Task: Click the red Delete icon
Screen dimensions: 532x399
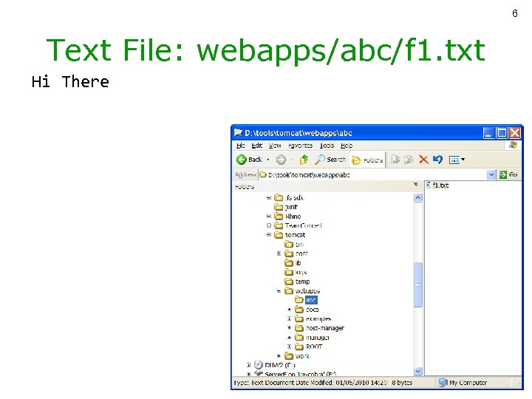Action: coord(423,160)
